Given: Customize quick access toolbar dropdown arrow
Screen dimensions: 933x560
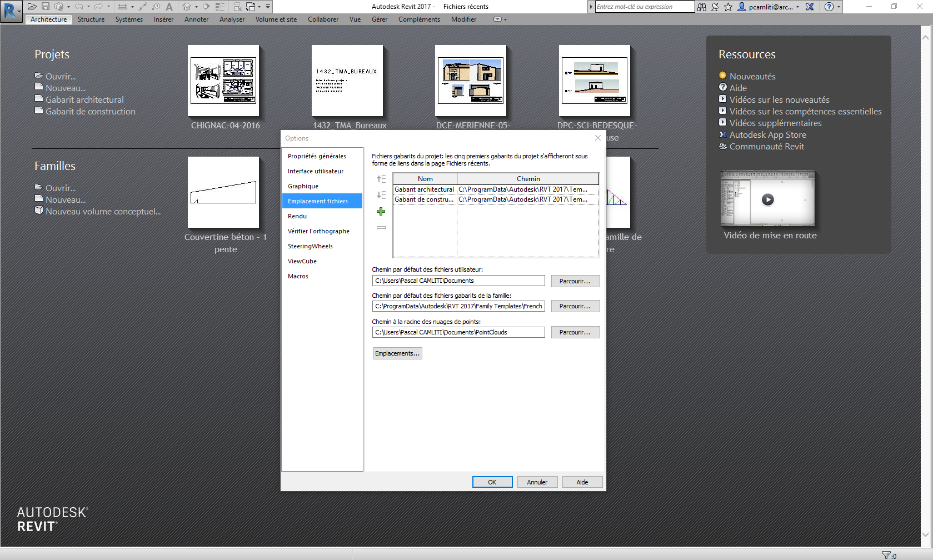Looking at the screenshot, I should tap(268, 7).
